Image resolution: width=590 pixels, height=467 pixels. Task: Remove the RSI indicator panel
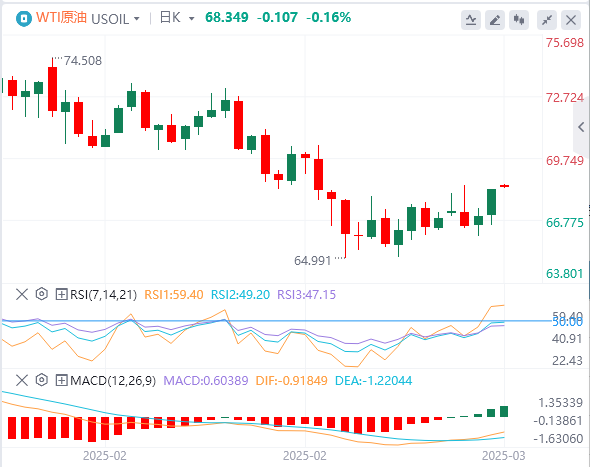point(22,294)
